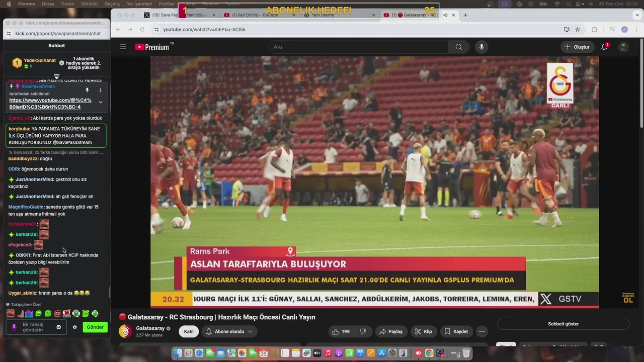Click the Galatasaray video player
644x362 pixels.
point(375,182)
